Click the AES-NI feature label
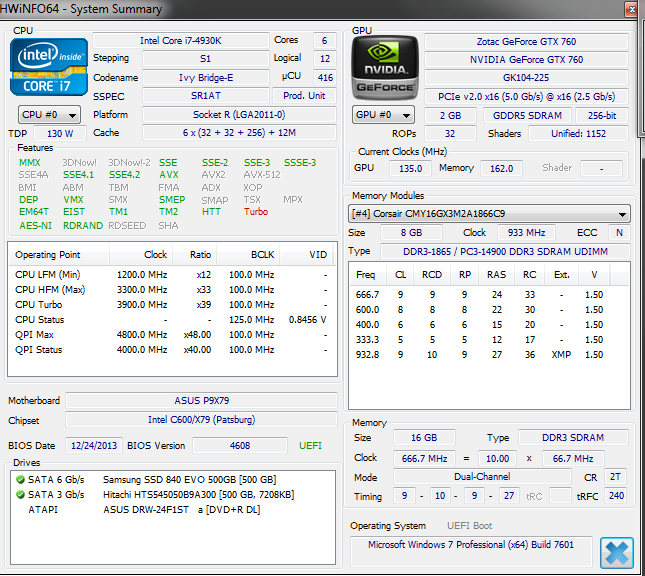 (35, 226)
